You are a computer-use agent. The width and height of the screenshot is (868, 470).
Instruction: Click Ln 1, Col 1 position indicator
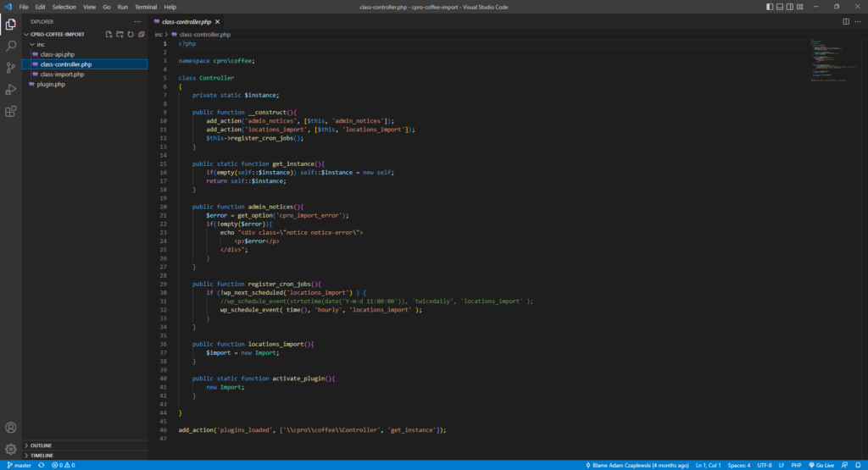(708, 465)
